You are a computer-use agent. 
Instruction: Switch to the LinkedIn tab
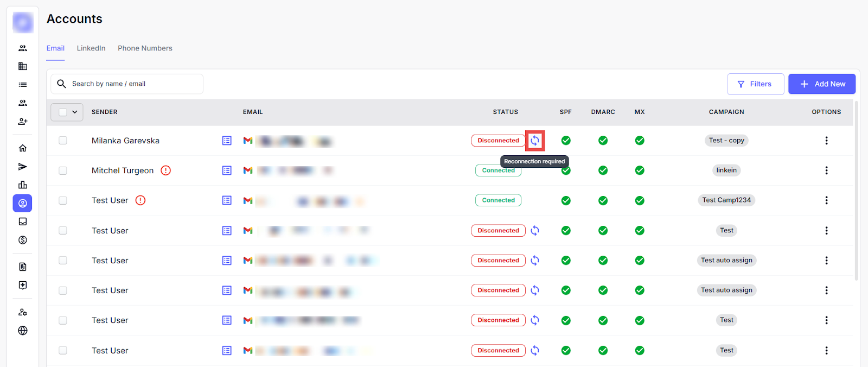pyautogui.click(x=91, y=48)
